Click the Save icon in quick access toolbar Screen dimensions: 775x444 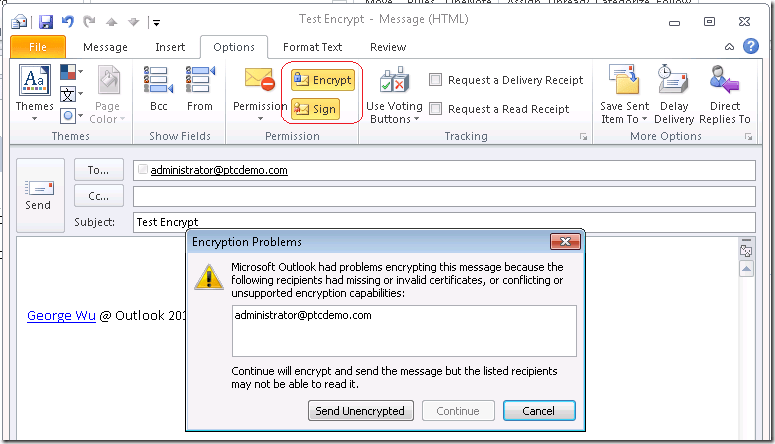pyautogui.click(x=46, y=22)
